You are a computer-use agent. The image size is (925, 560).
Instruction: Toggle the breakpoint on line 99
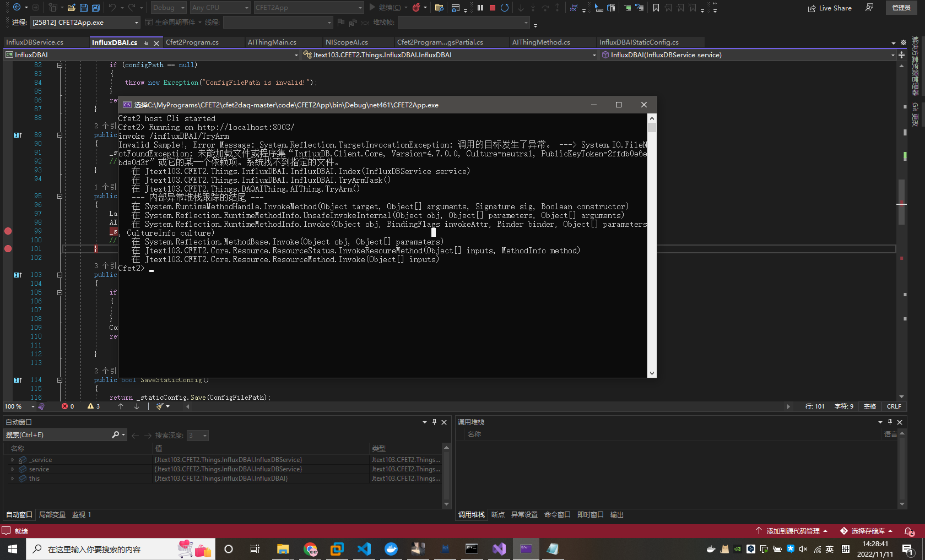[8, 231]
